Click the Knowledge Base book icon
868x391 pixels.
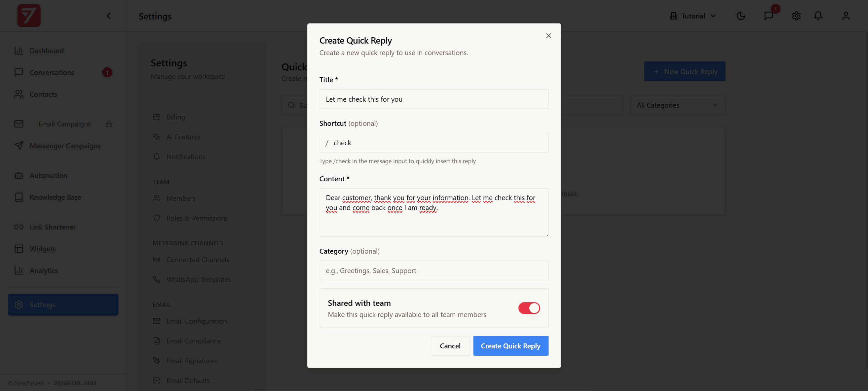19,197
